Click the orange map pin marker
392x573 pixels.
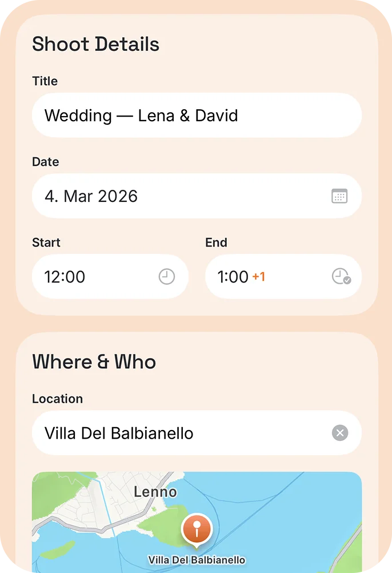pos(196,529)
